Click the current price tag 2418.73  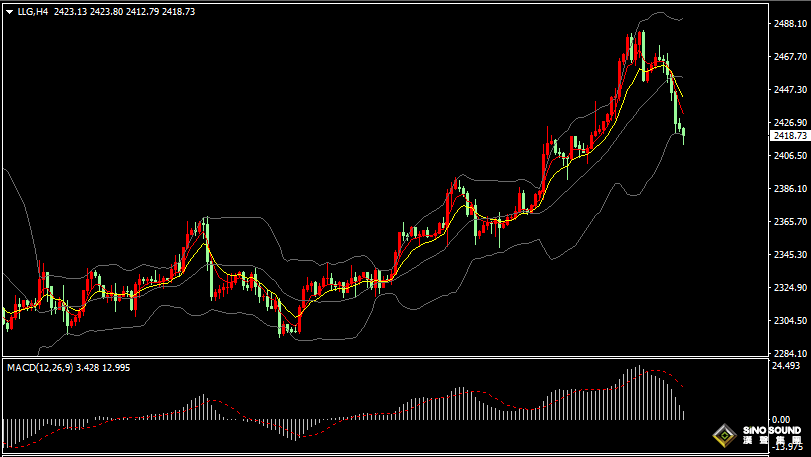789,135
